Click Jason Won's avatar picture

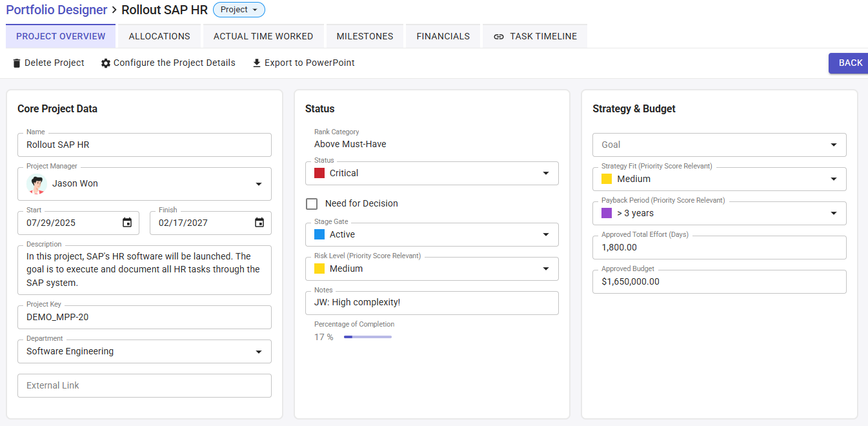(37, 183)
